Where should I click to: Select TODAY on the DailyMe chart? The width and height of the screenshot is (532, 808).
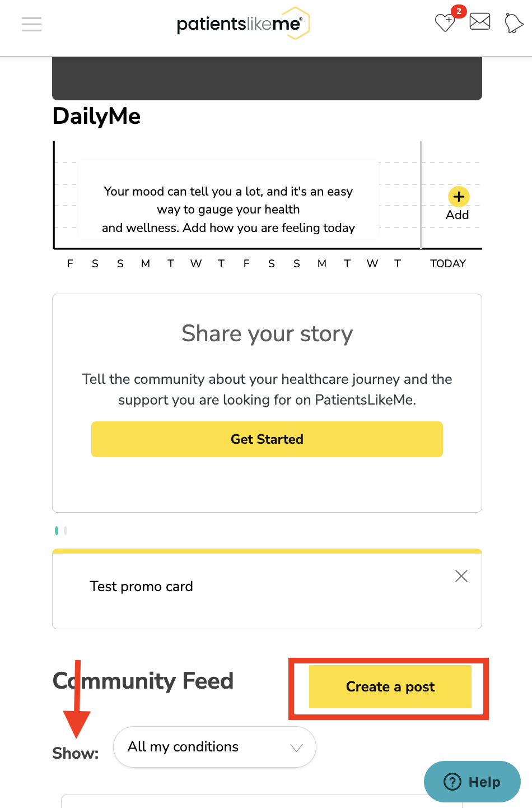[448, 263]
